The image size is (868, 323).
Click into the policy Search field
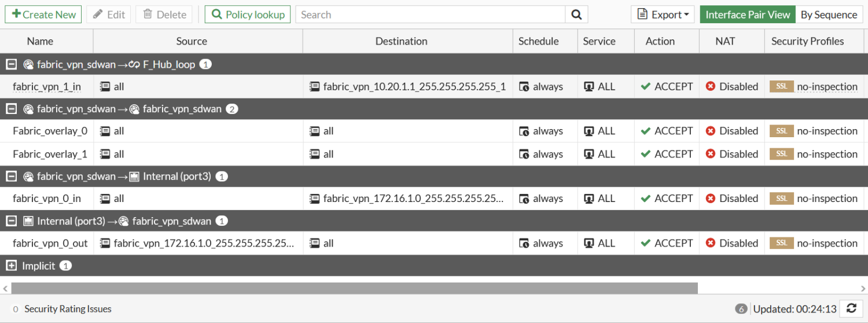[x=429, y=14]
